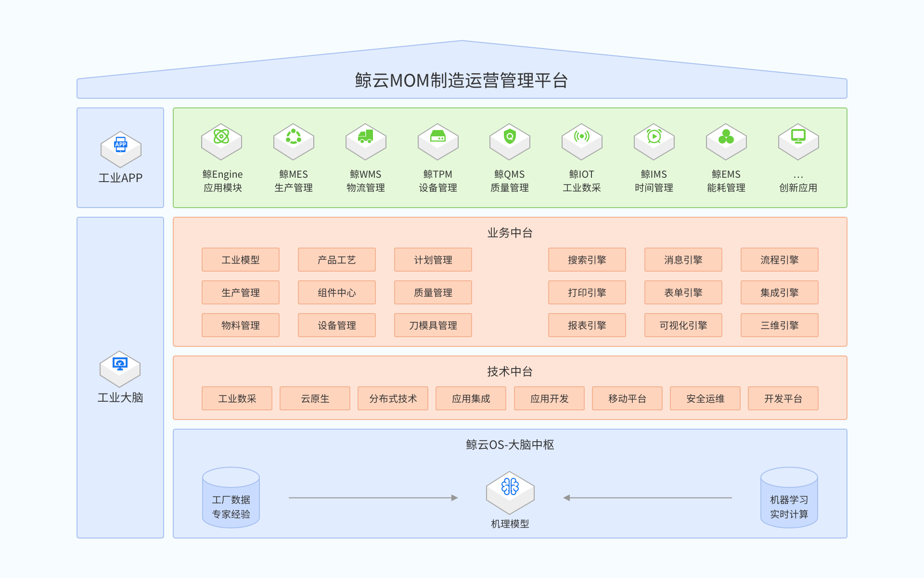Click the 集成引擎 box
This screenshot has height=578, width=924.
point(780,292)
